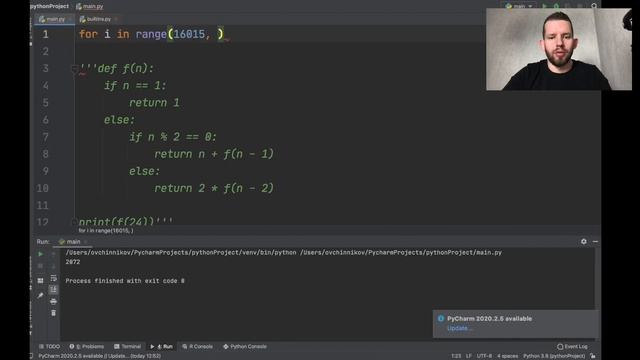Close the main run tab
The height and width of the screenshot is (360, 640).
click(x=85, y=242)
